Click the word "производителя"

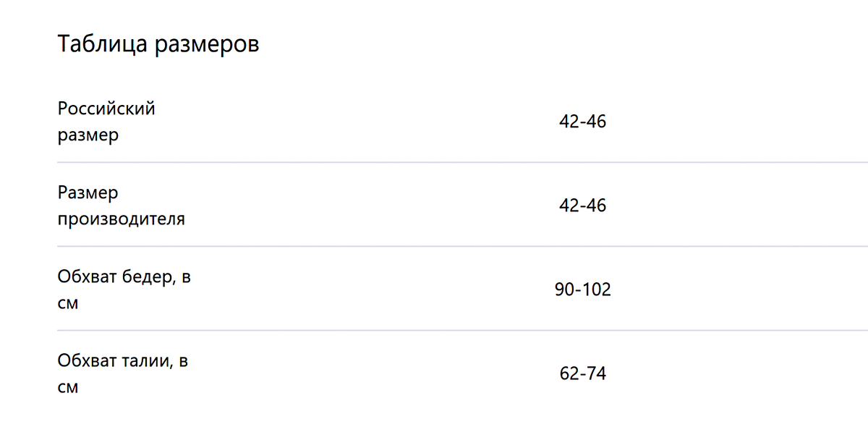(x=121, y=219)
